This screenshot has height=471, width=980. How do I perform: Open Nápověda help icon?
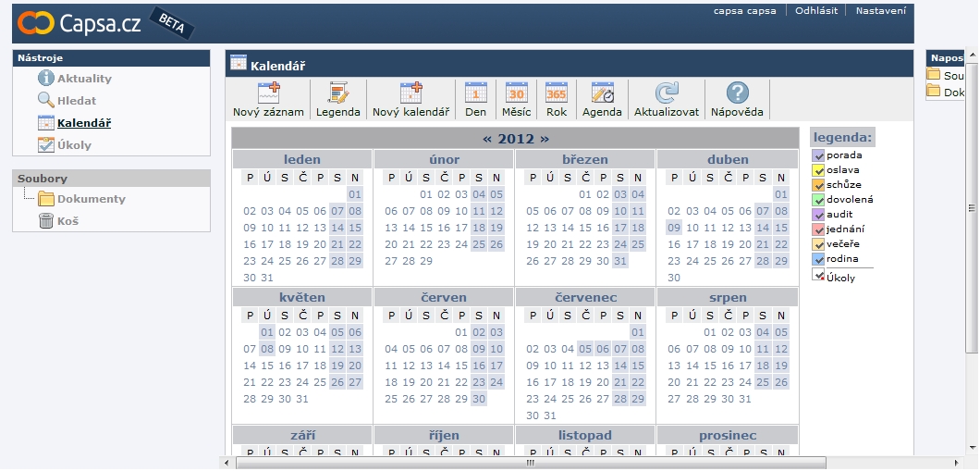point(737,93)
